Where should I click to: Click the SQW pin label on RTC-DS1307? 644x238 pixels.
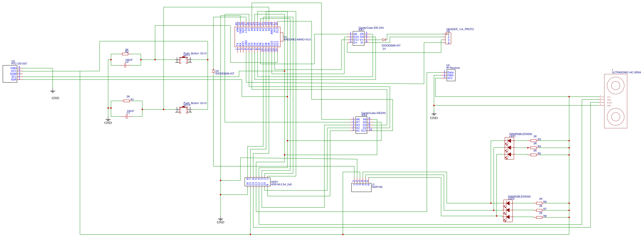(x=13, y=74)
